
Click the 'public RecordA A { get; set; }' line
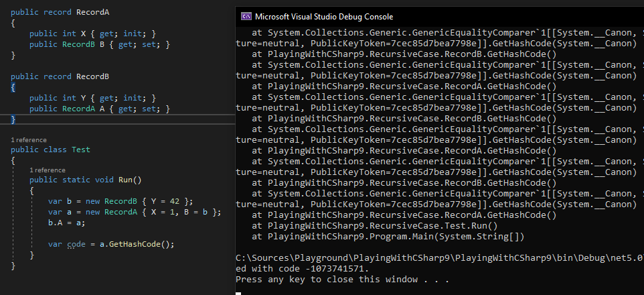click(100, 109)
